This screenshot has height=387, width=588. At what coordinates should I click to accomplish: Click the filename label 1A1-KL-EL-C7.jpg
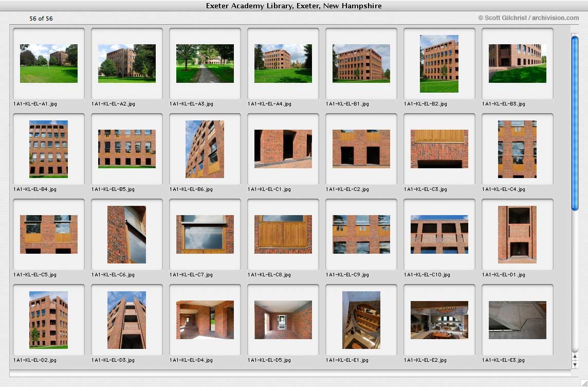pos(191,275)
